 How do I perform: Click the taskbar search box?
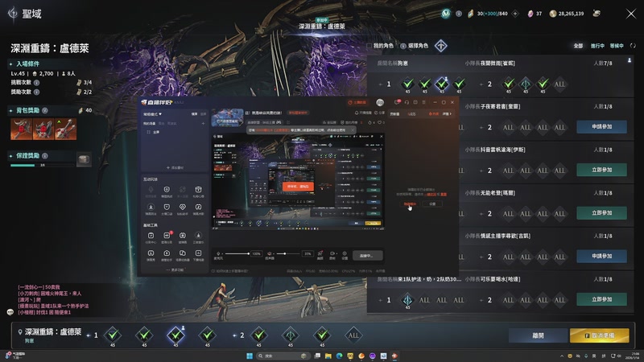coord(283,356)
